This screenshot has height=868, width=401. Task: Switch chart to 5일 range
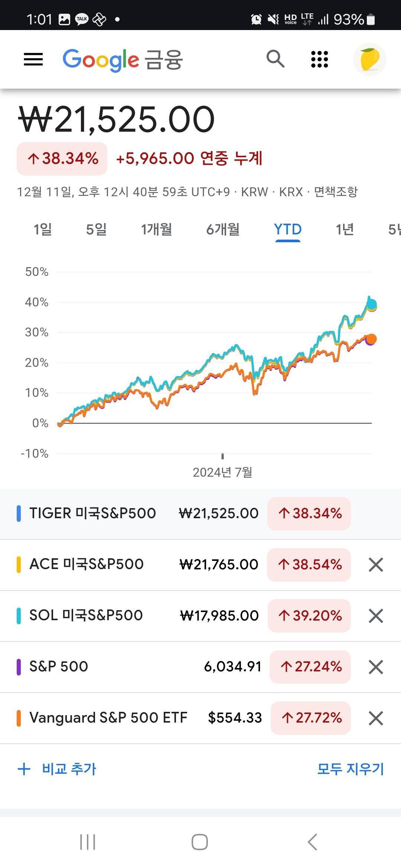(x=96, y=229)
